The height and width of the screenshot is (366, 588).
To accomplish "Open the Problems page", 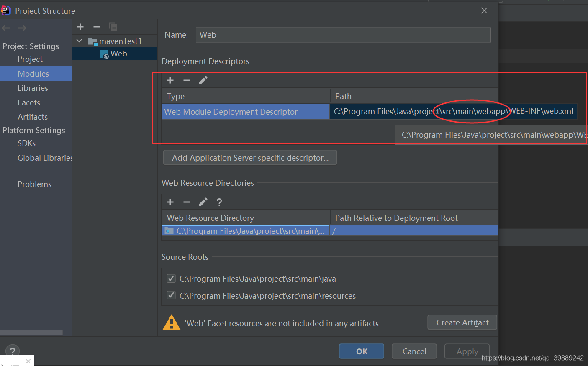I will [x=34, y=184].
